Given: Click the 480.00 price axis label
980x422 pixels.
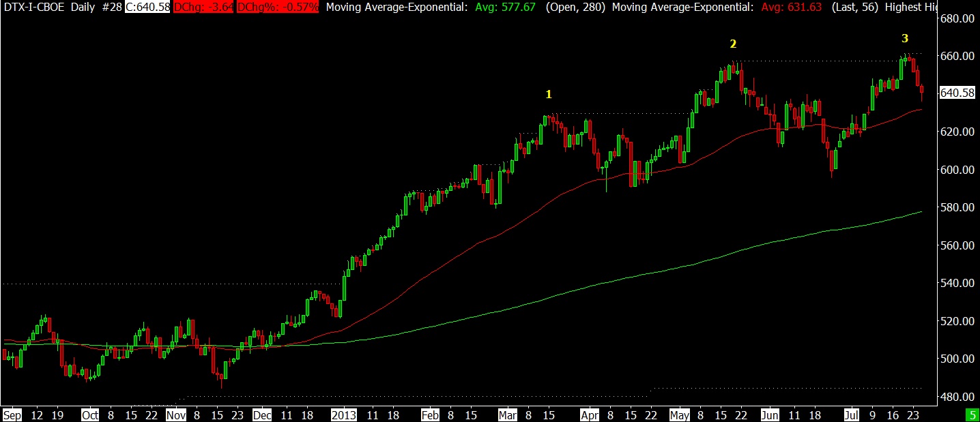Looking at the screenshot, I should coord(957,397).
